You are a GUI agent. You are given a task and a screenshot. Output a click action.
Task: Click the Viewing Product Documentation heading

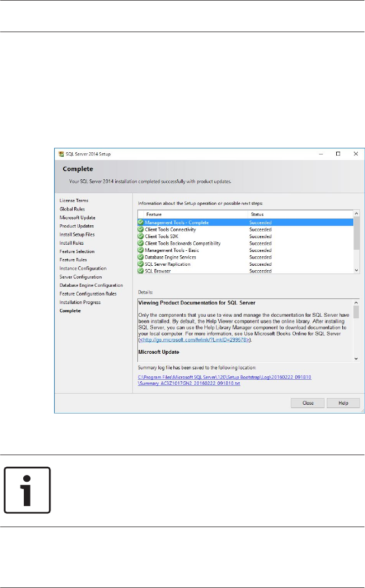pos(197,303)
